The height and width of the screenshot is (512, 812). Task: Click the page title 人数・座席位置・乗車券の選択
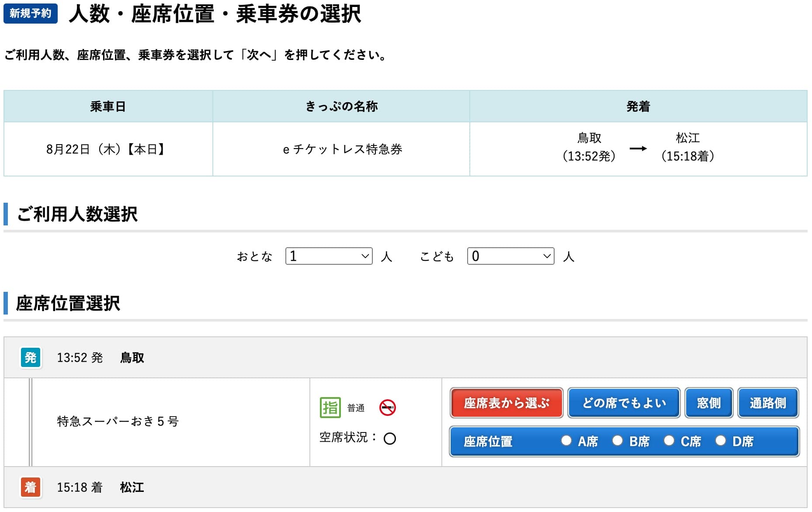pyautogui.click(x=215, y=14)
